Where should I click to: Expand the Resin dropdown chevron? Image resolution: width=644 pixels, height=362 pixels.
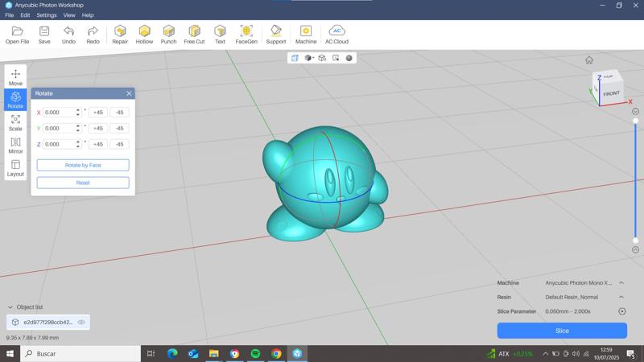point(621,297)
